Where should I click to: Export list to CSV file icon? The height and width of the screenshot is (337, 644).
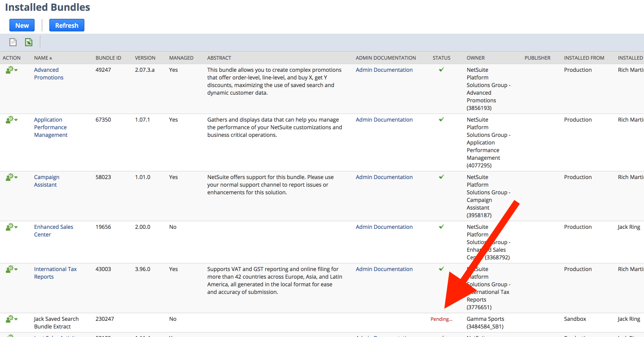13,42
